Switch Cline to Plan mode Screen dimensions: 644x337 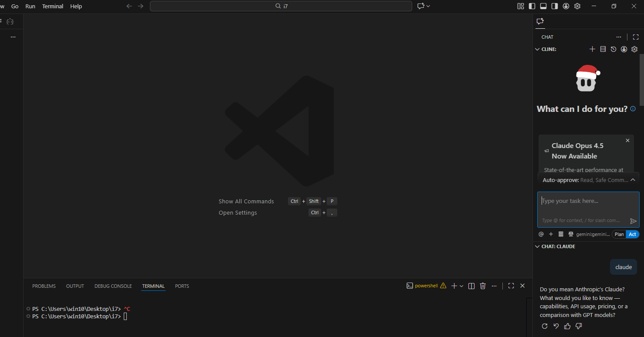[619, 234]
